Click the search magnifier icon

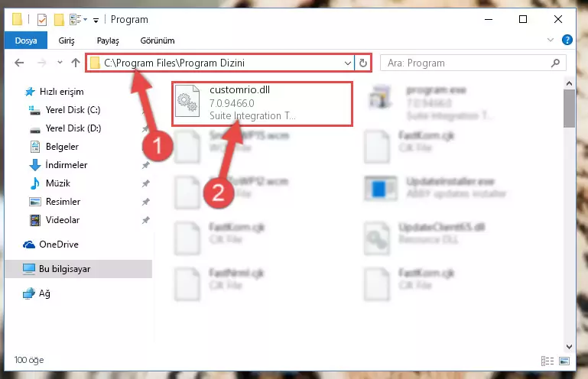[555, 63]
